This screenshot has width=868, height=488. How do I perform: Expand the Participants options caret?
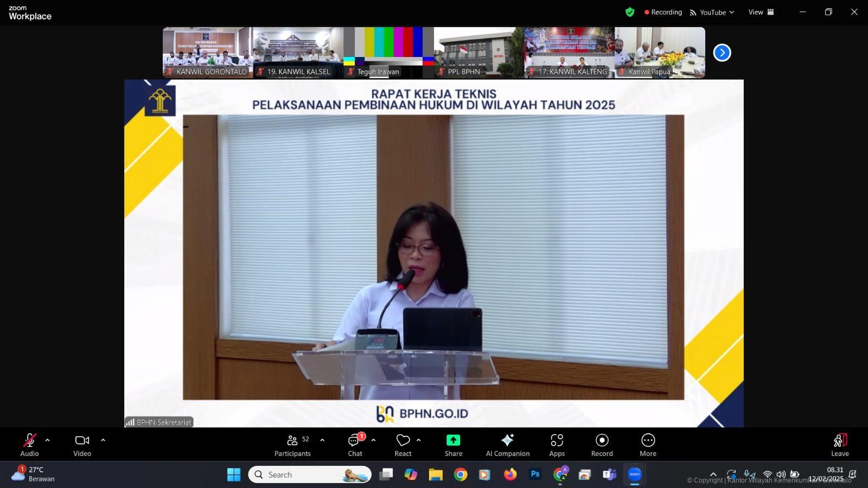(x=322, y=440)
